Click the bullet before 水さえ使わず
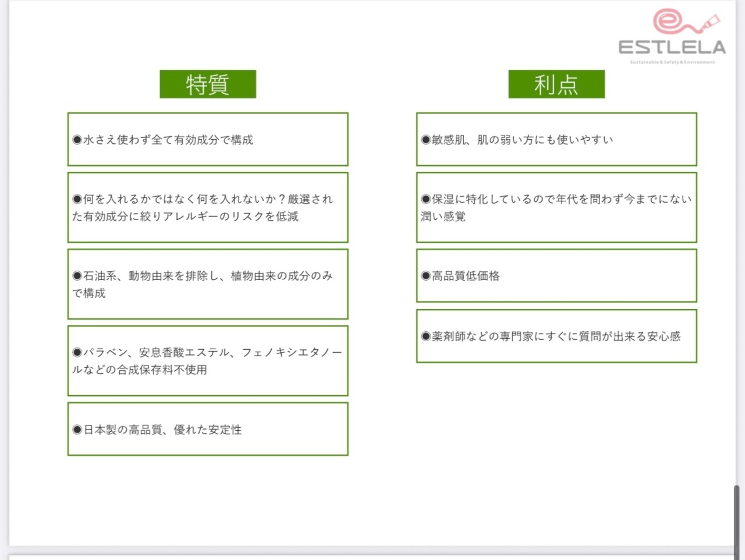This screenshot has height=560, width=745. (x=77, y=140)
